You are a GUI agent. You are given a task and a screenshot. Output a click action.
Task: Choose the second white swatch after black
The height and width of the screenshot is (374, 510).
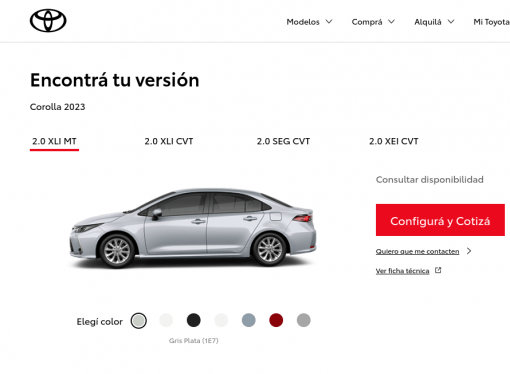tap(221, 320)
